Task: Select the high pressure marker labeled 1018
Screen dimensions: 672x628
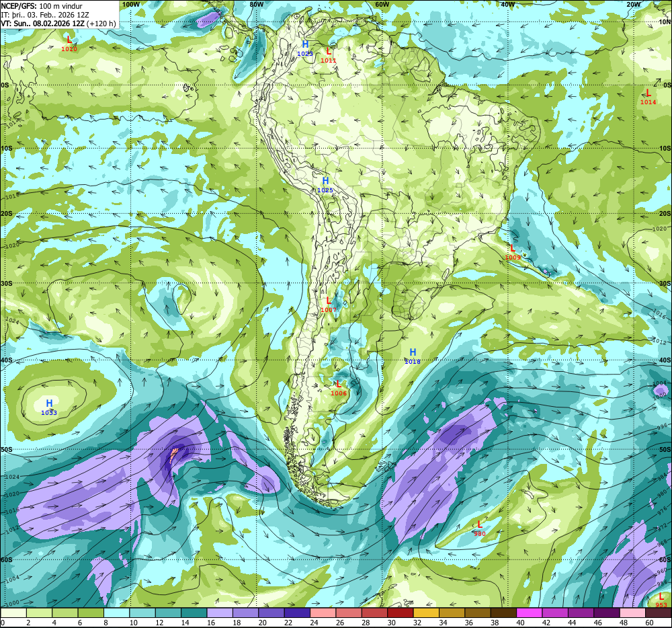Action: 413,356
